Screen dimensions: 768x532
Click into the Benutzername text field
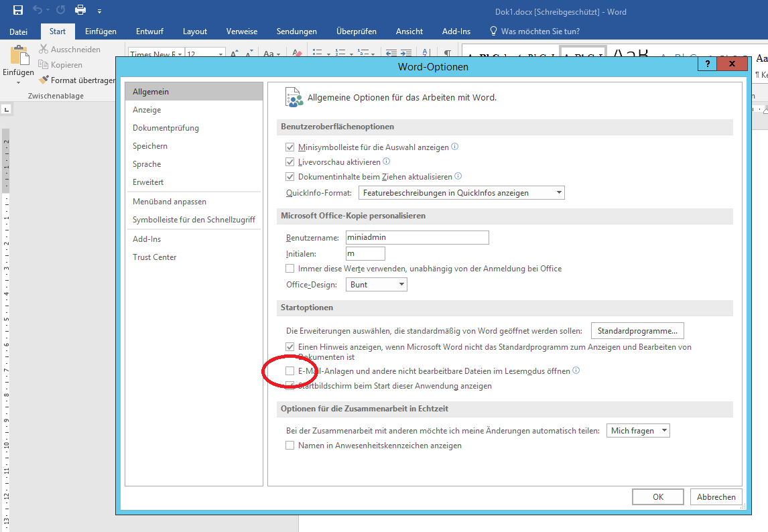pyautogui.click(x=416, y=237)
